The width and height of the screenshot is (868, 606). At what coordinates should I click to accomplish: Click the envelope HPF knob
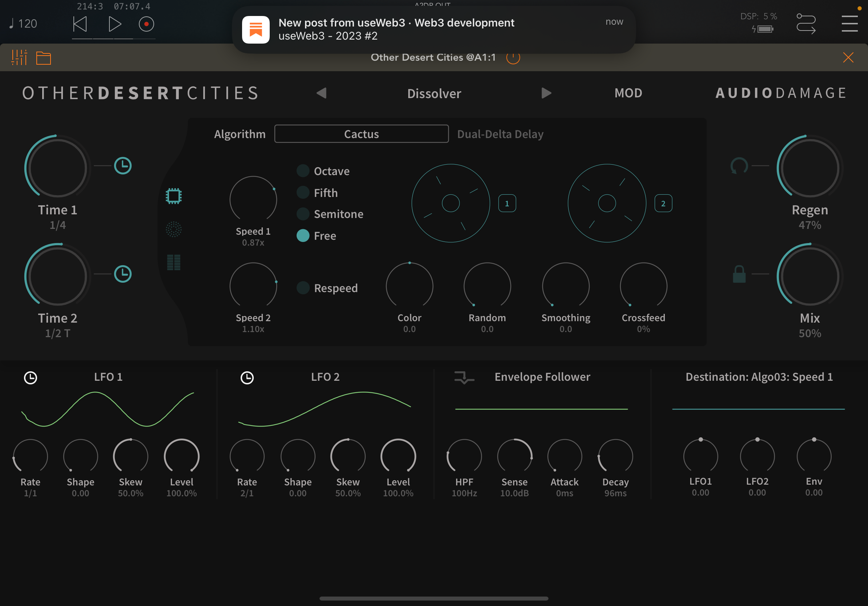pos(464,456)
